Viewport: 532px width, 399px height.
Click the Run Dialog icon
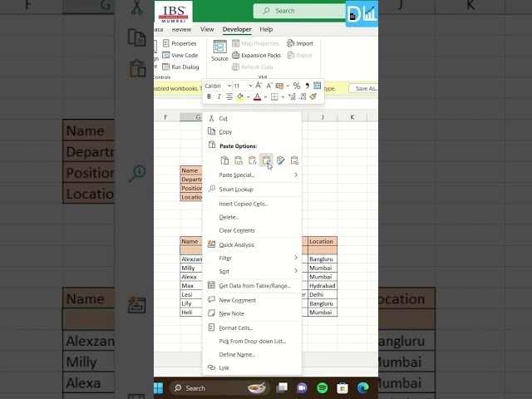tap(166, 66)
